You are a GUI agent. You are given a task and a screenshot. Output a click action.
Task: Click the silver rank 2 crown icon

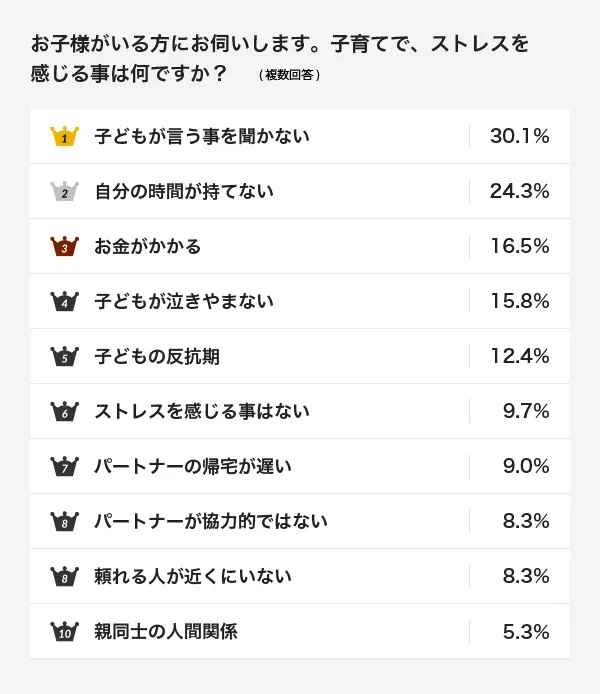[x=64, y=191]
